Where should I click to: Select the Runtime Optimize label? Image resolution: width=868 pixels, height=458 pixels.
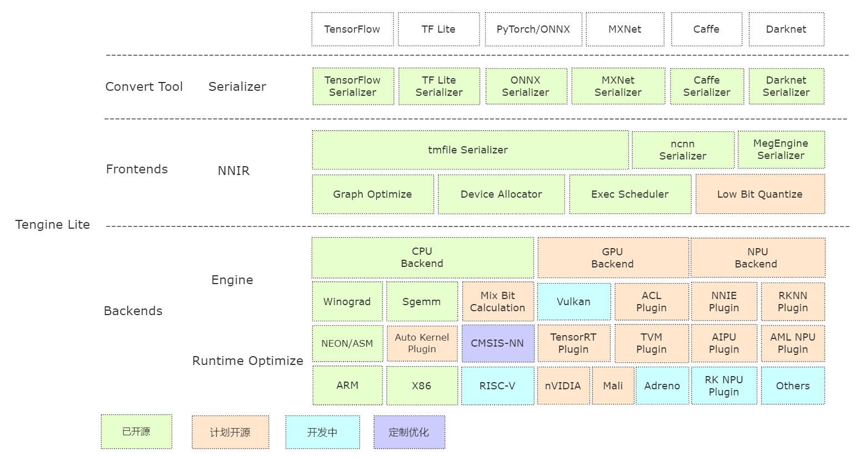(248, 361)
